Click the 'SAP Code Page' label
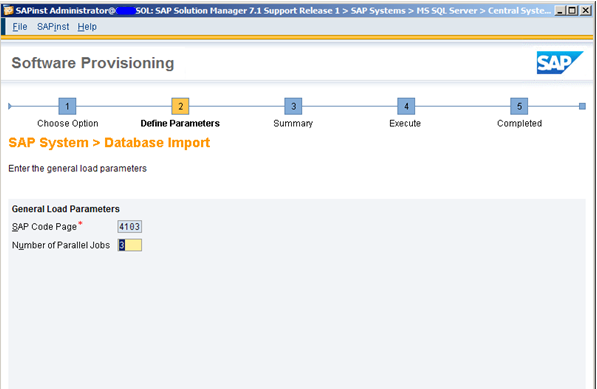 tap(45, 227)
